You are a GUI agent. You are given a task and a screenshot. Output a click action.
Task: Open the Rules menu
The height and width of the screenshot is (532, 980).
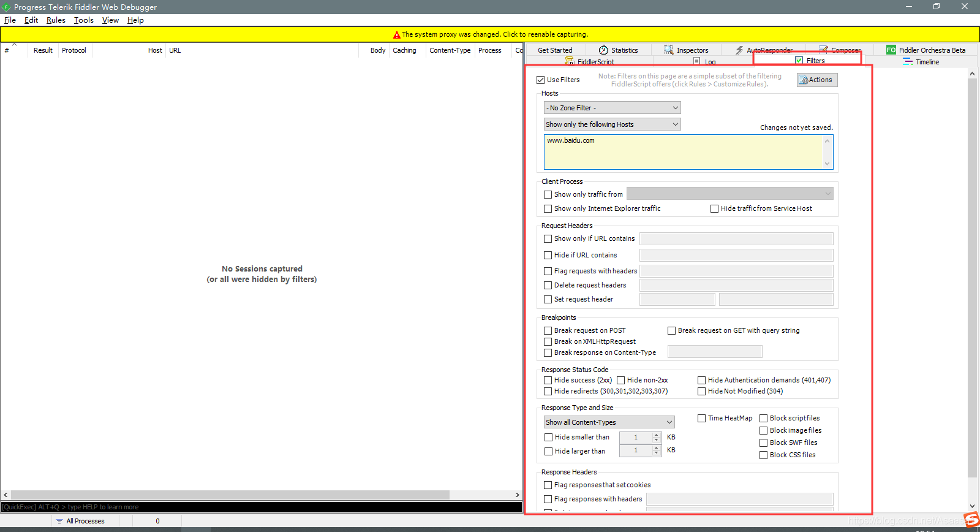pyautogui.click(x=56, y=20)
